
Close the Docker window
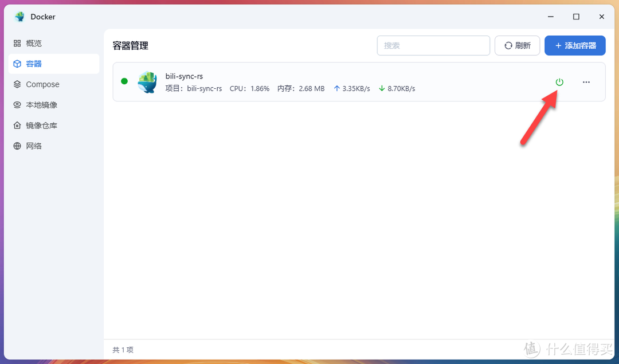click(x=602, y=17)
